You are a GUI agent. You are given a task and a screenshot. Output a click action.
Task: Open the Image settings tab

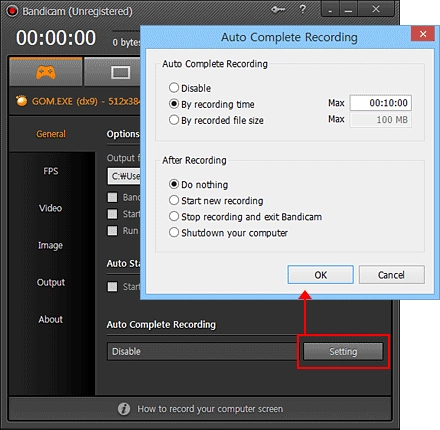pos(50,245)
